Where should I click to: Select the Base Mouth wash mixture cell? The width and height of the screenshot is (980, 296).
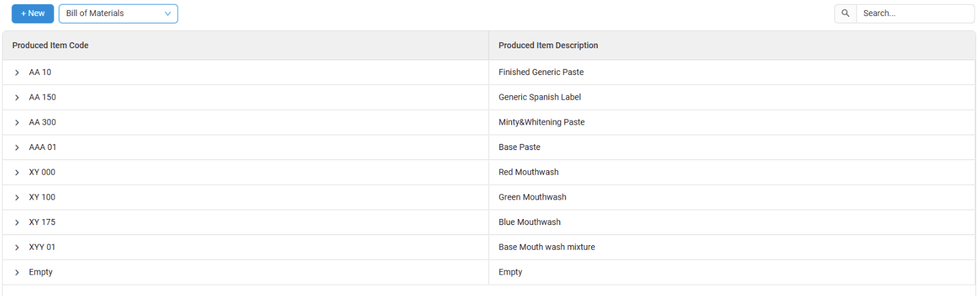547,247
